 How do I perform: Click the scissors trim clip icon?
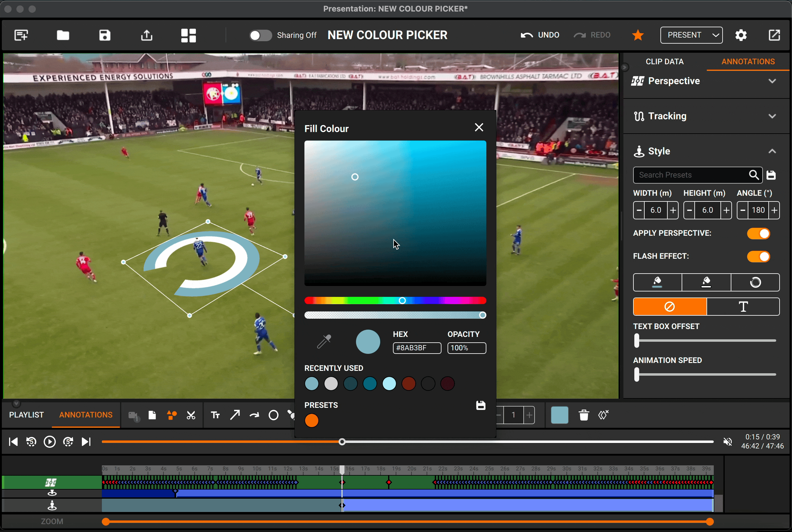(191, 415)
